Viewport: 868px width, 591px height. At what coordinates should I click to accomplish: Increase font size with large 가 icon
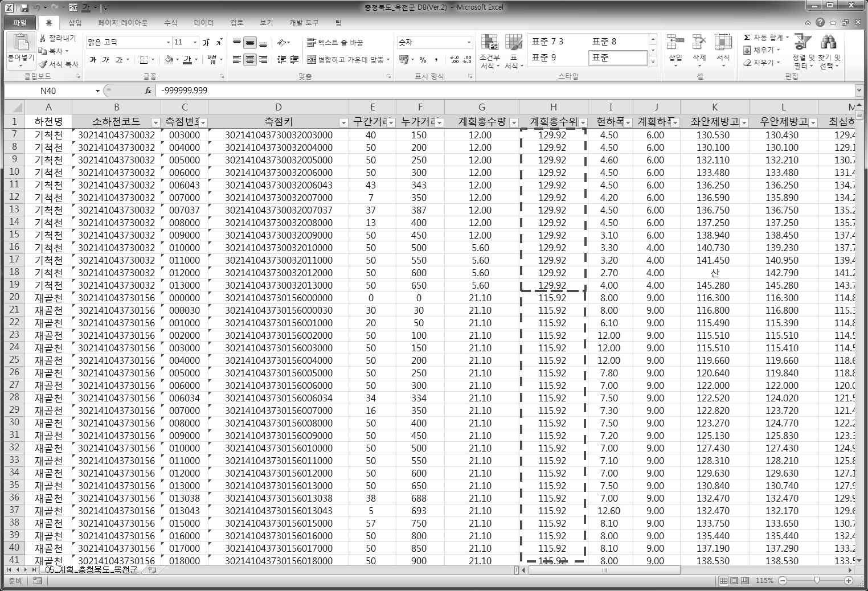[206, 42]
